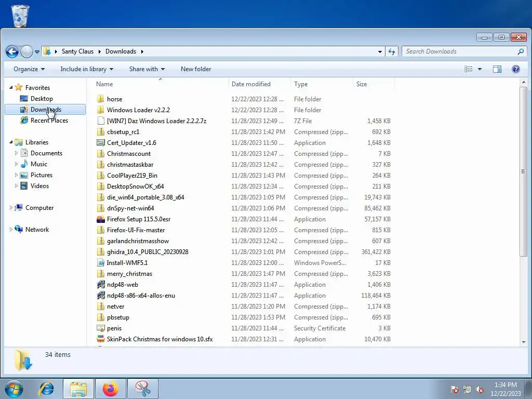Open the Recycle Bin desktop icon

coord(20,16)
